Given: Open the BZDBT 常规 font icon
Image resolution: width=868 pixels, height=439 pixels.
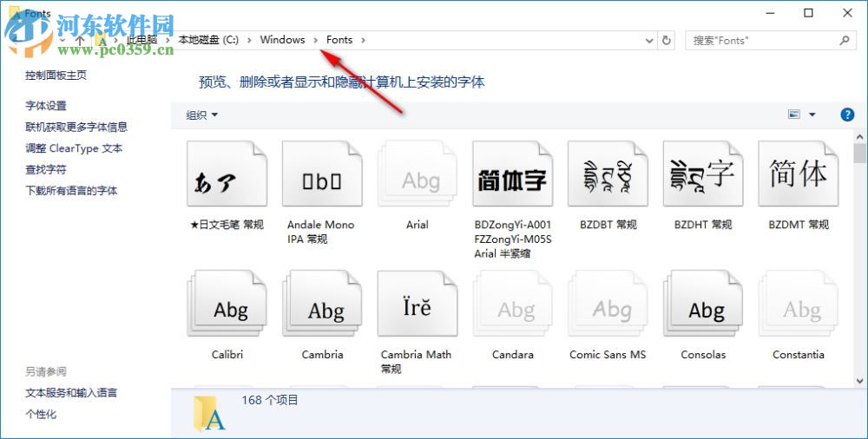Looking at the screenshot, I should tap(608, 174).
